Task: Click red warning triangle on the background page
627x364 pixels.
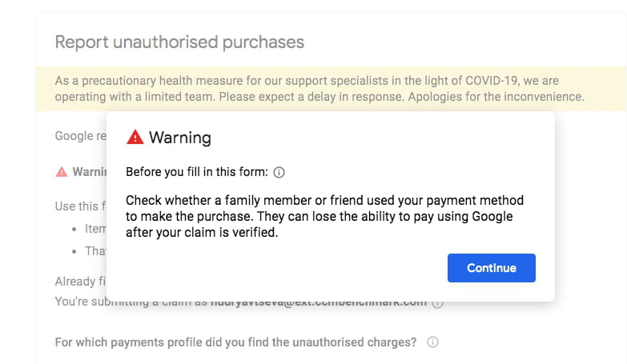Action: tap(61, 171)
